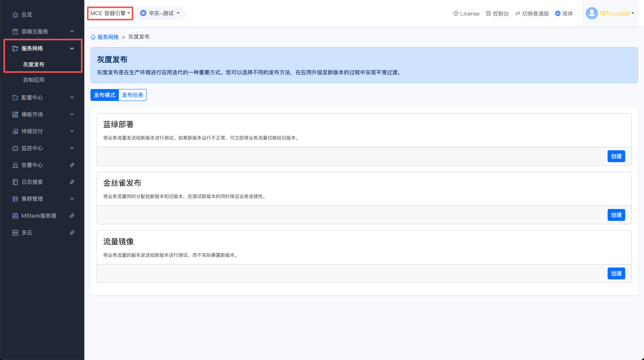This screenshot has width=644, height=360.
Task: Open the user avatar icon
Action: point(591,13)
